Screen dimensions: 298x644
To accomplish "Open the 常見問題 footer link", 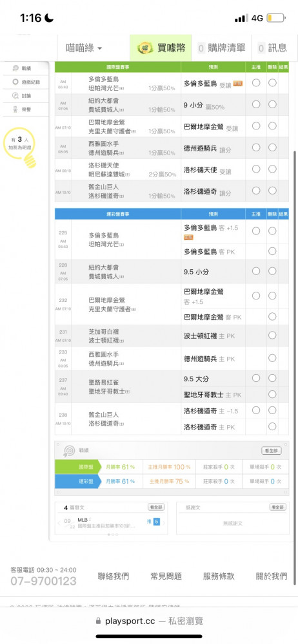I will click(166, 576).
